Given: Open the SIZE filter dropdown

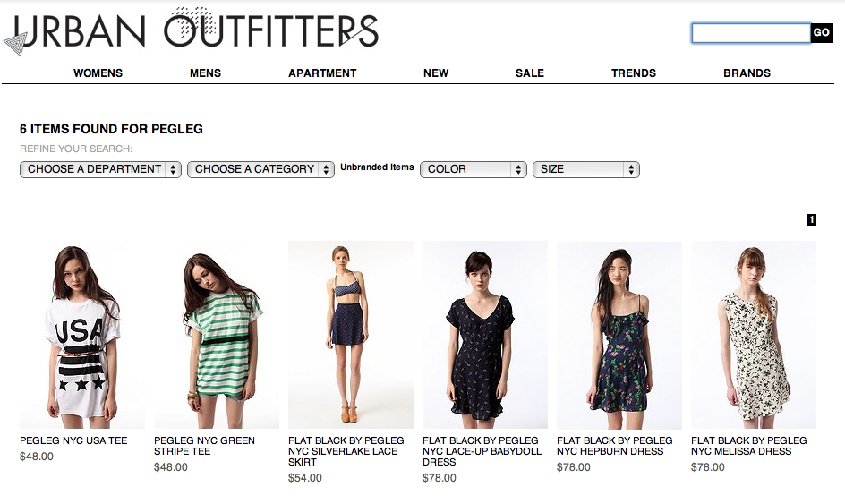Looking at the screenshot, I should [585, 169].
